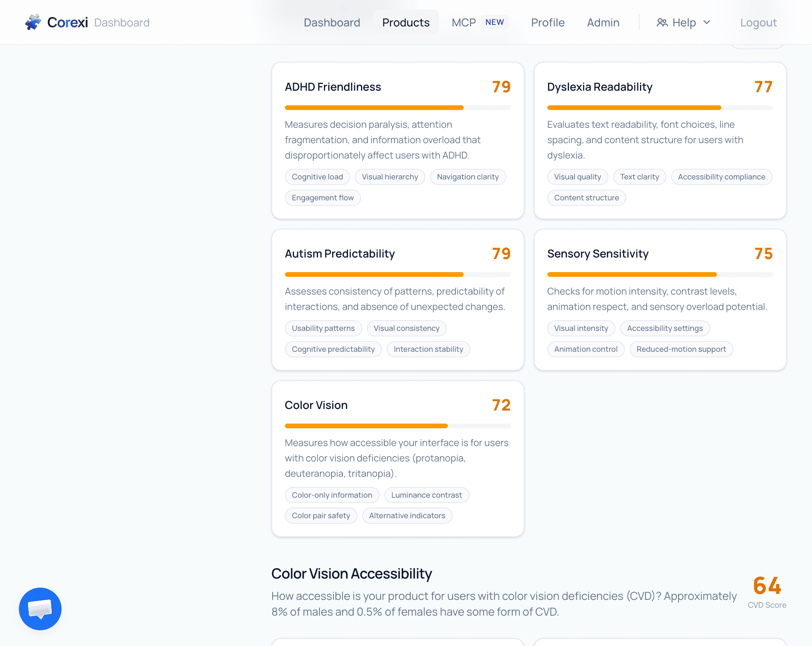This screenshot has width=812, height=646.
Task: Click the Help people icon
Action: click(662, 22)
